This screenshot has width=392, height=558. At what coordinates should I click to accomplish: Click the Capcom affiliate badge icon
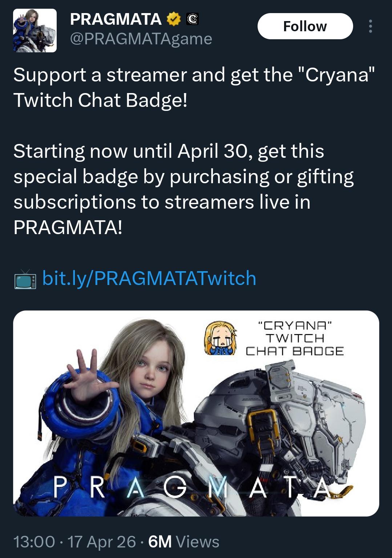tap(192, 19)
